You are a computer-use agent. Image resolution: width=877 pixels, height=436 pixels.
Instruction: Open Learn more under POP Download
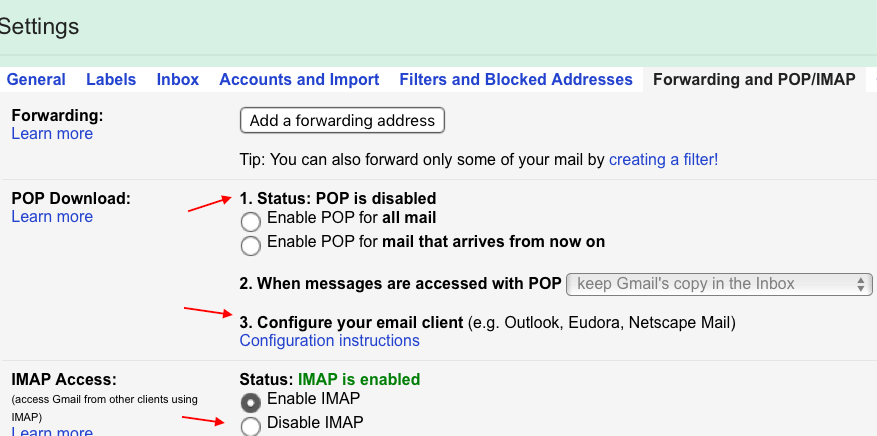click(x=52, y=217)
